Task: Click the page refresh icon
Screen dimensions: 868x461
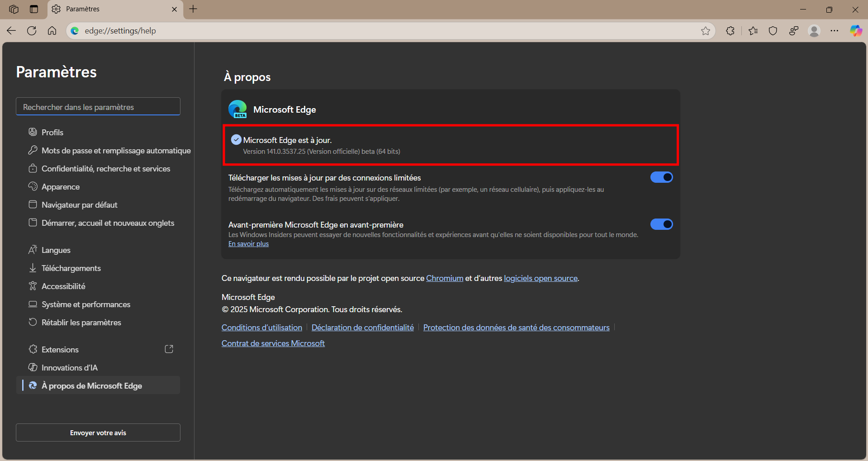Action: (x=32, y=31)
